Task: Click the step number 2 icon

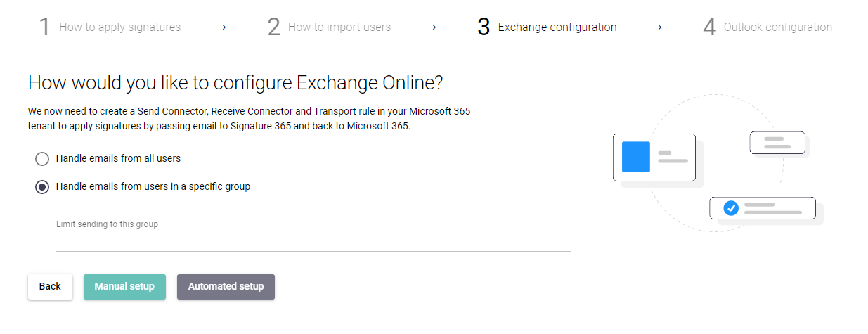Action: [273, 27]
